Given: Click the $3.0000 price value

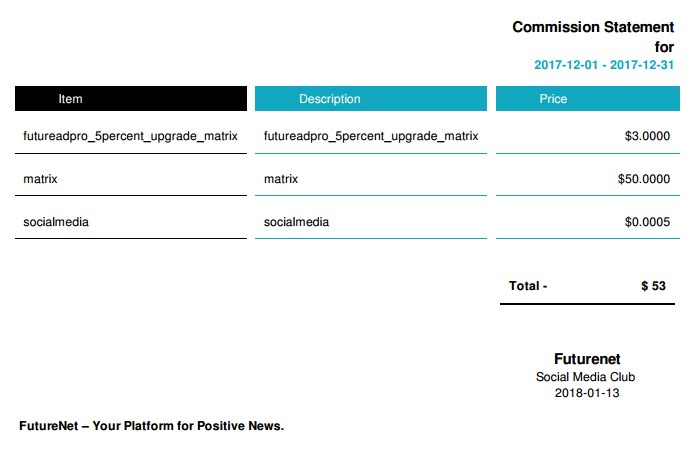Looking at the screenshot, I should pos(646,136).
